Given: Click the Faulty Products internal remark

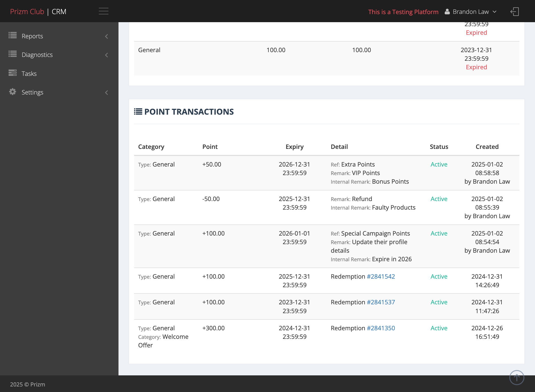Looking at the screenshot, I should (x=394, y=207).
